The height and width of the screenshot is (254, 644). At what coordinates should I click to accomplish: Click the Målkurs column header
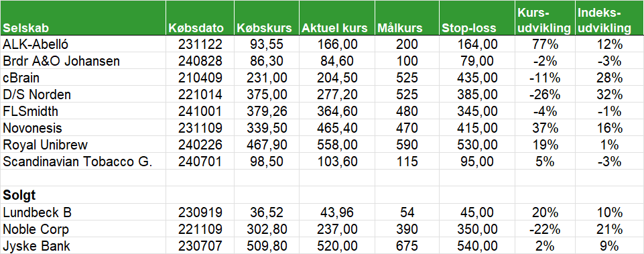(x=407, y=18)
